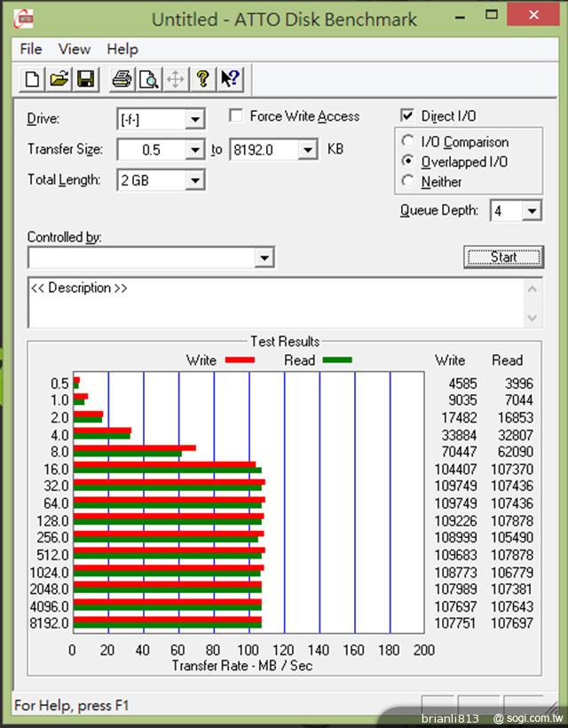Viewport: 568px width, 728px height.
Task: Click the Print toolbar icon
Action: (x=121, y=80)
